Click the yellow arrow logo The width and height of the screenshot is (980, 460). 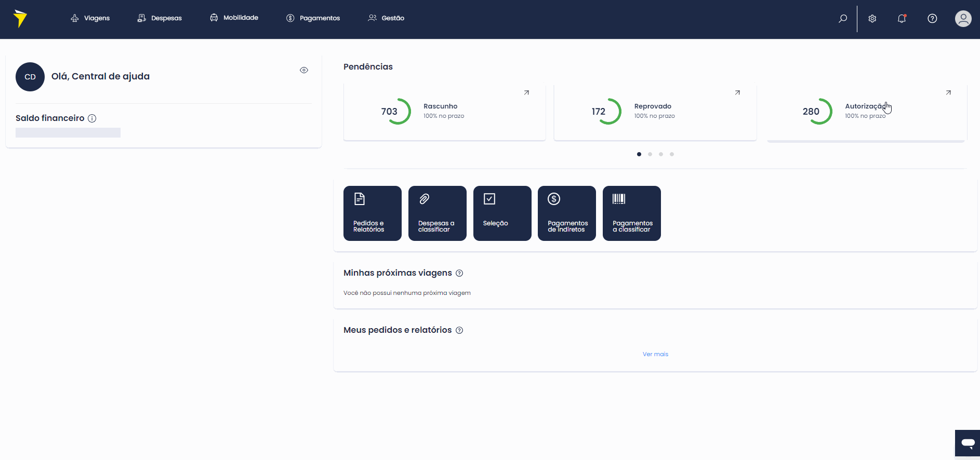20,18
